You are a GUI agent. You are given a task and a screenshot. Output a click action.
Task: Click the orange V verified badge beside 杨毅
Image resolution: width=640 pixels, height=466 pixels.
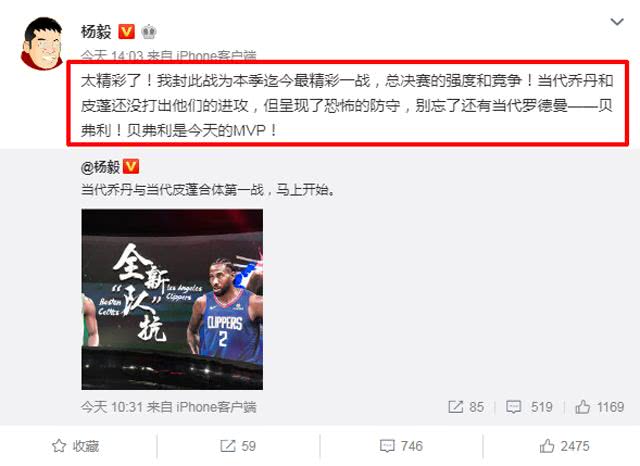click(x=126, y=31)
